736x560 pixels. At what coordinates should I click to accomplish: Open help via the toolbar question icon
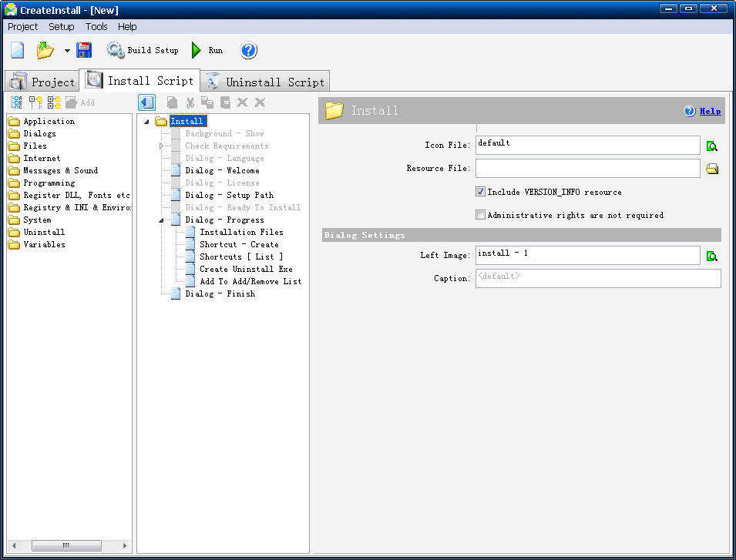(x=249, y=50)
